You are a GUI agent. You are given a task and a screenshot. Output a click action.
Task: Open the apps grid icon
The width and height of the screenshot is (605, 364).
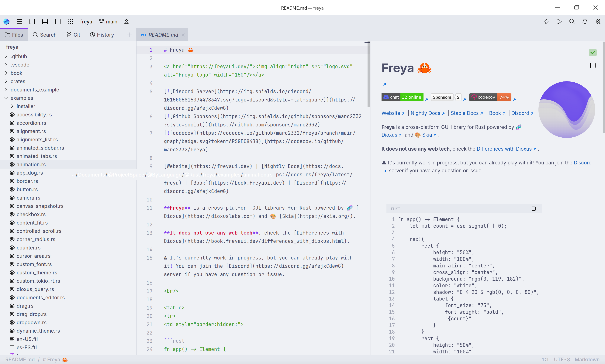coord(71,22)
